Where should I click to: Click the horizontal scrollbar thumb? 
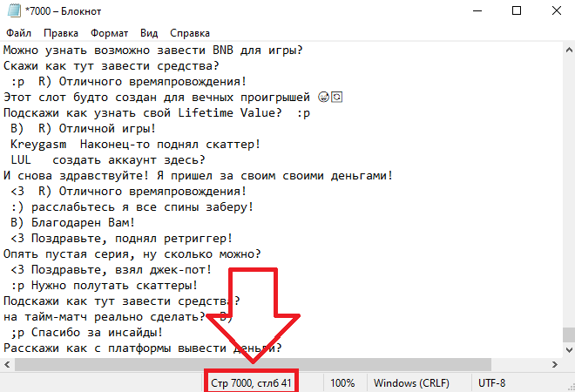point(253,364)
